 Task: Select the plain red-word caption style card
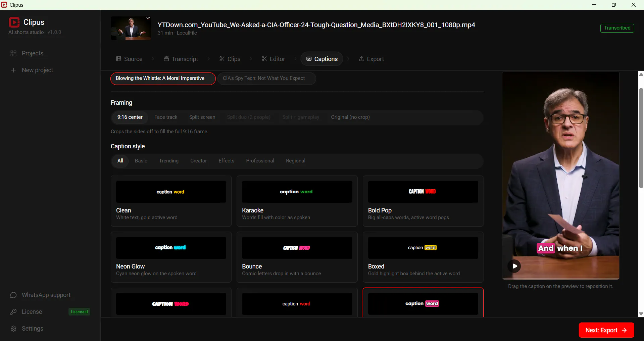(x=297, y=303)
